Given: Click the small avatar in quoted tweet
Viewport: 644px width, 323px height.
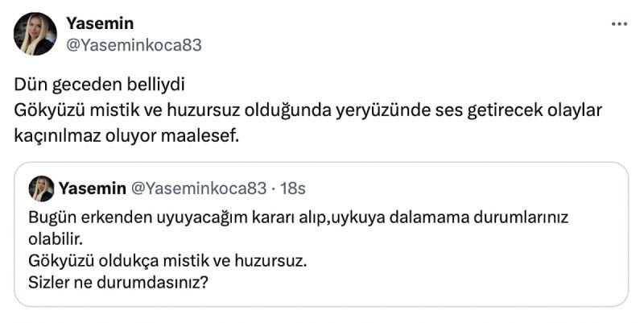Looking at the screenshot, I should [x=41, y=188].
